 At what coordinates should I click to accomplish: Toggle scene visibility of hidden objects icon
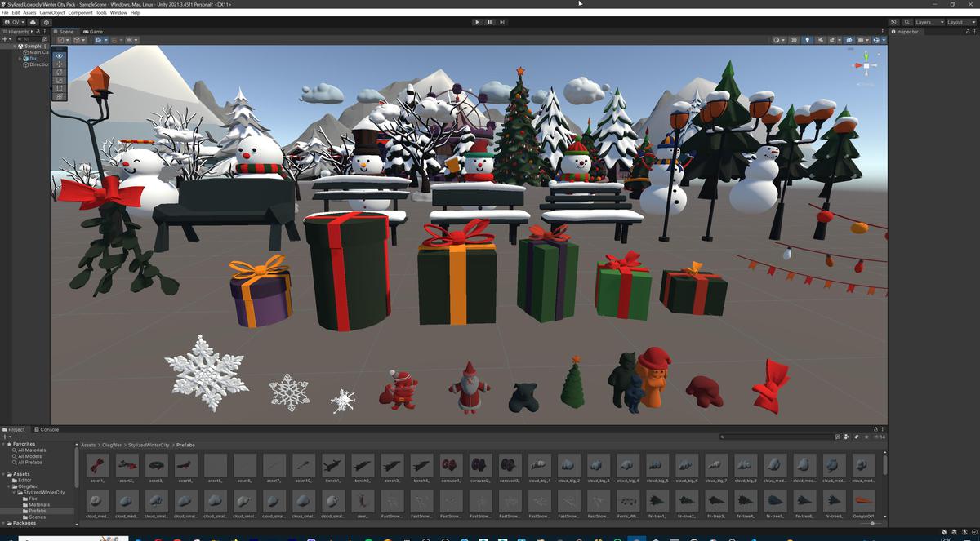849,39
